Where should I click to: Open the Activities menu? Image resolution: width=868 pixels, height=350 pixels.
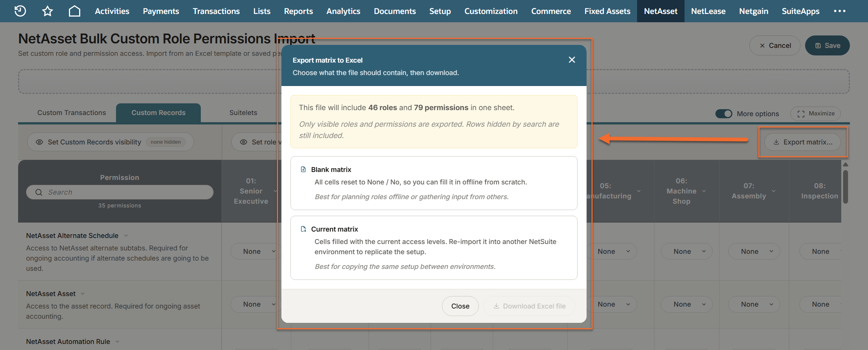click(112, 11)
